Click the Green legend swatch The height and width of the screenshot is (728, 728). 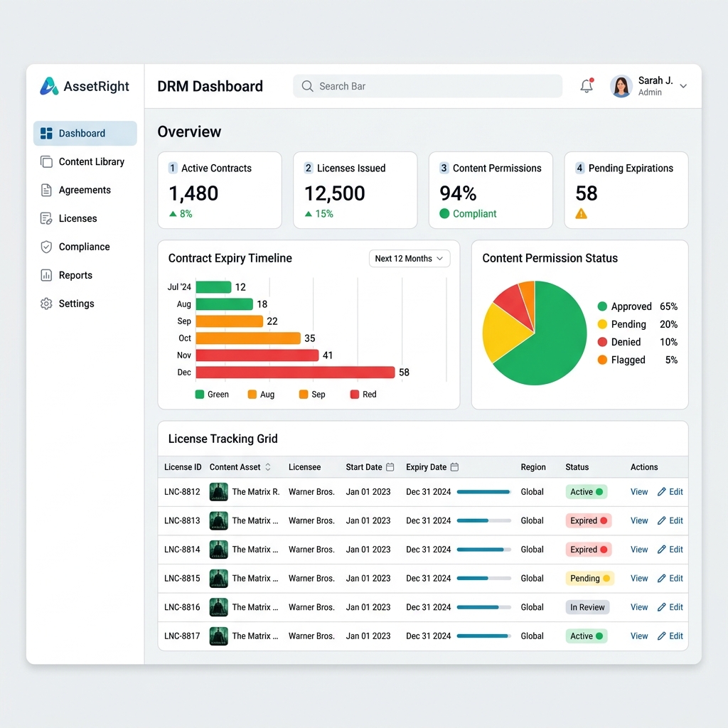200,394
